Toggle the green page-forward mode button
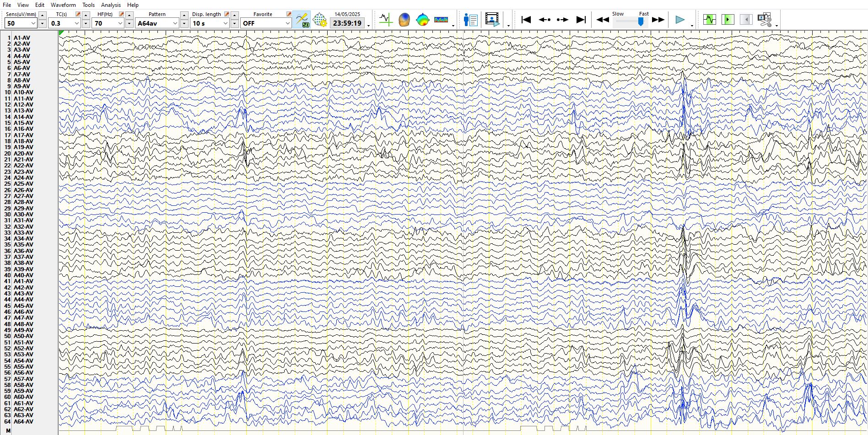The height and width of the screenshot is (435, 868). tap(728, 20)
